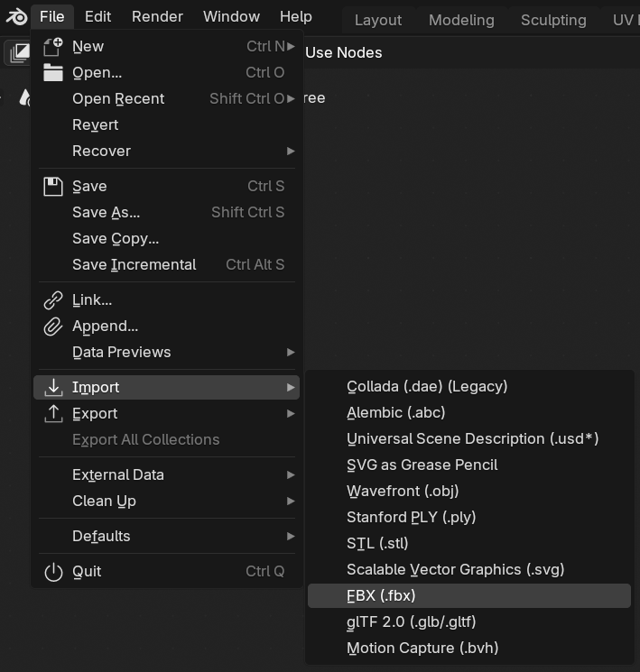Import STL (.stl) file

pyautogui.click(x=469, y=543)
